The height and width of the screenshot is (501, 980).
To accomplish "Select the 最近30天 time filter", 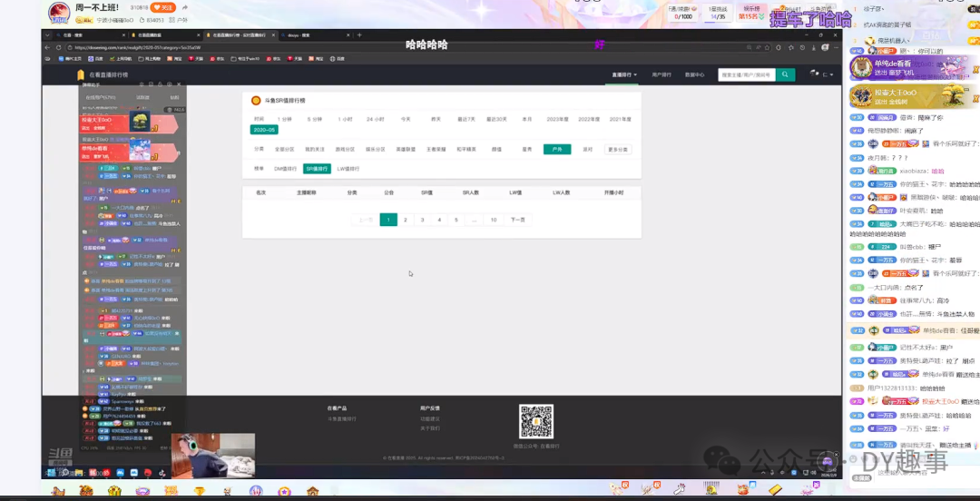I will click(x=497, y=119).
